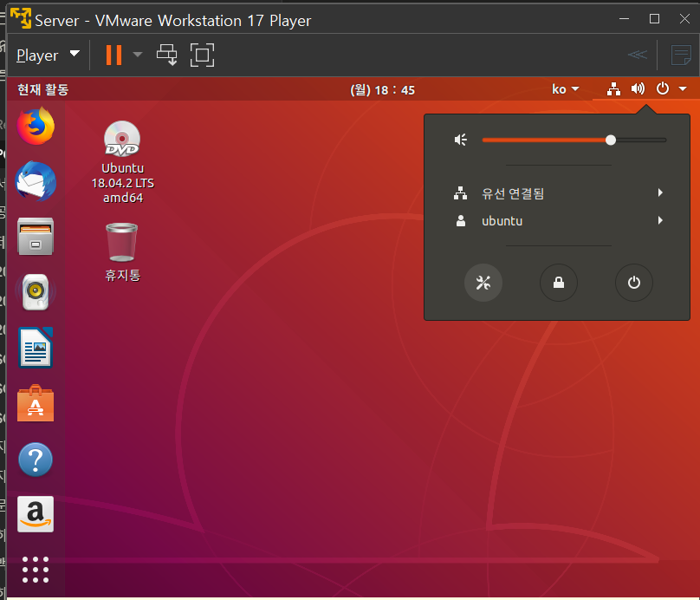700x600 pixels.
Task: Click the power off button in menu
Action: tap(634, 283)
